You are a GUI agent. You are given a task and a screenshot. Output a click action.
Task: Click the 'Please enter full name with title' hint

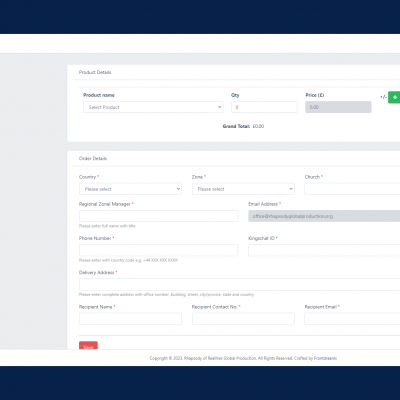(107, 226)
